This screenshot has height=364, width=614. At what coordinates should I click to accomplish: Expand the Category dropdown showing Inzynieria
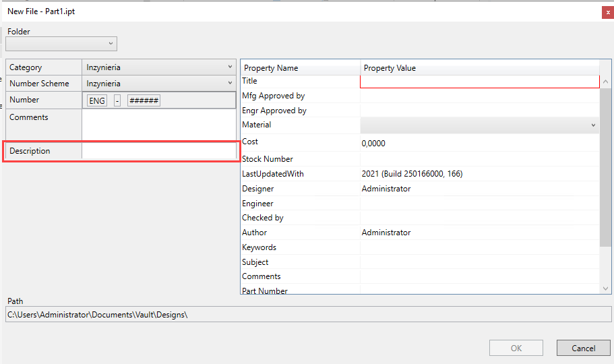click(159, 67)
